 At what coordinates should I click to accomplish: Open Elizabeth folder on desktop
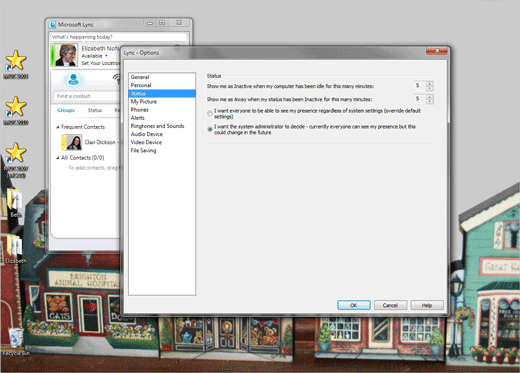pyautogui.click(x=15, y=249)
